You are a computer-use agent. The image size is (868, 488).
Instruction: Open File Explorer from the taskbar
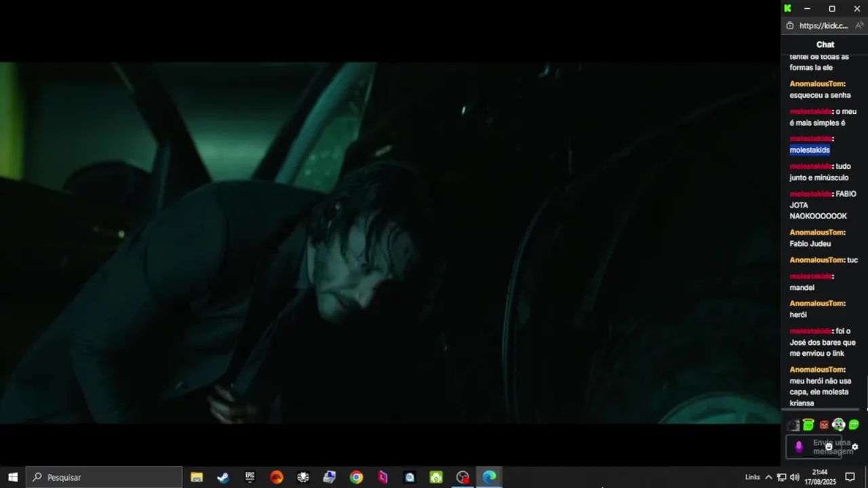tap(197, 477)
